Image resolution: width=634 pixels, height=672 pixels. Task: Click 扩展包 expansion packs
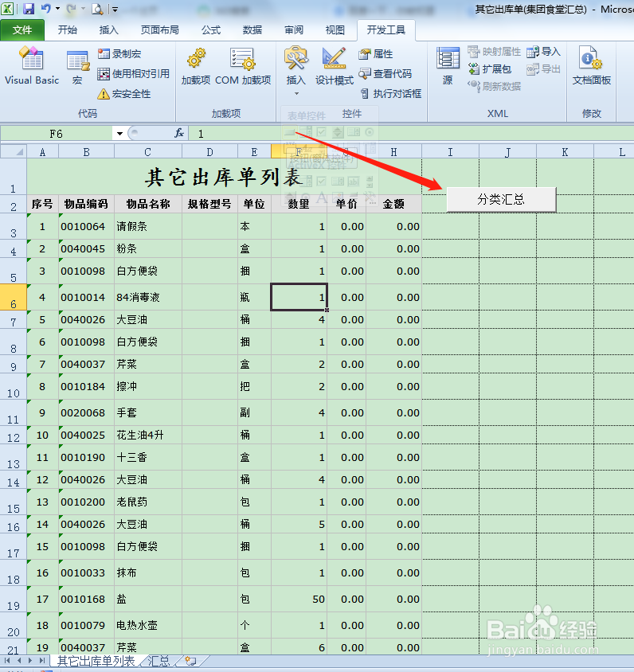[x=490, y=69]
